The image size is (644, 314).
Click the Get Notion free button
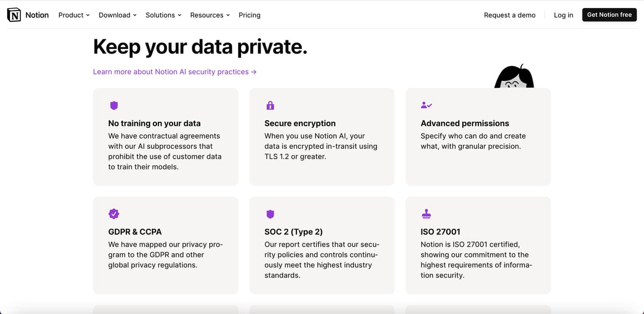[609, 15]
